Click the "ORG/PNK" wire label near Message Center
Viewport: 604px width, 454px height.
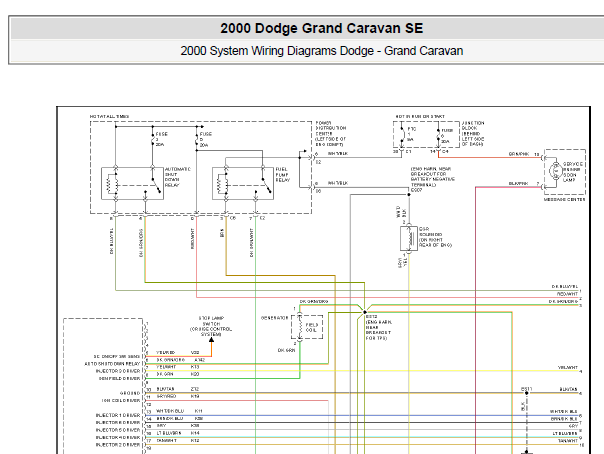coord(518,154)
